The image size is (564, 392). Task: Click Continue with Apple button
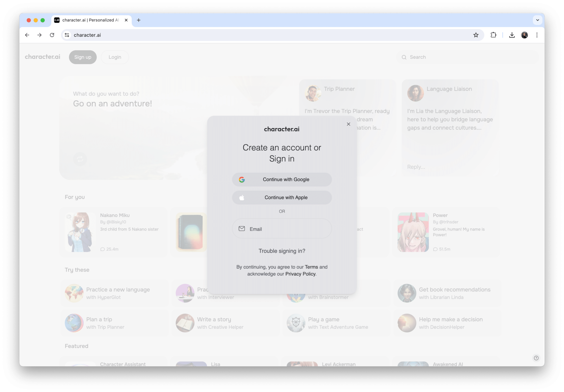(x=282, y=198)
